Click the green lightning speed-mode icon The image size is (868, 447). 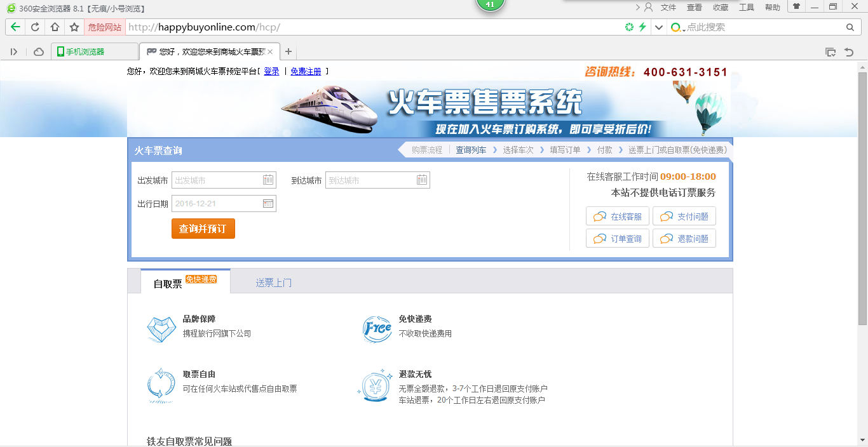[642, 27]
